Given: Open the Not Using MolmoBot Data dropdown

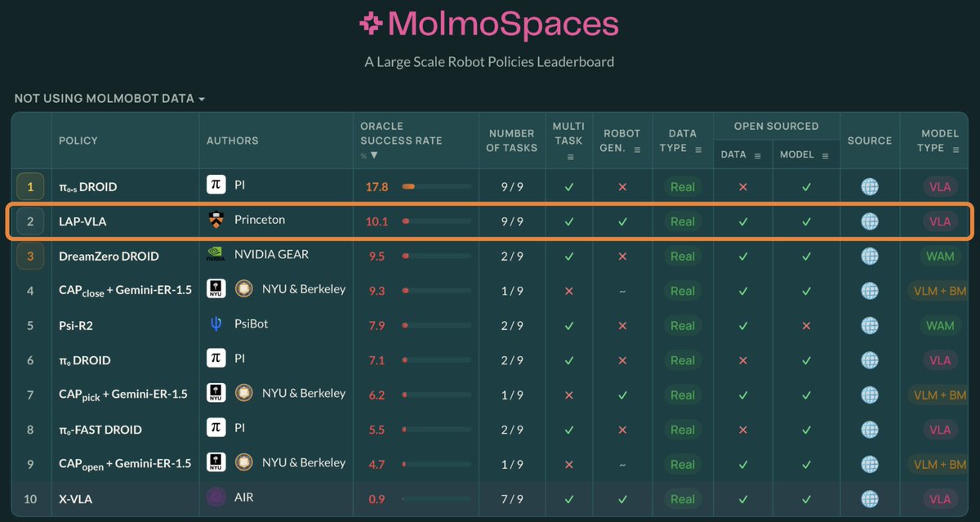Looking at the screenshot, I should (109, 99).
